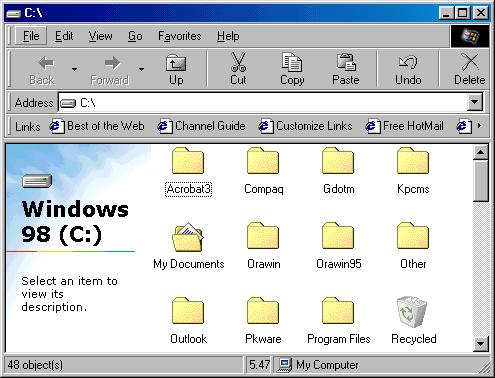Expand the Forward history dropdown arrow
Viewport: 495px width, 378px height.
click(141, 69)
